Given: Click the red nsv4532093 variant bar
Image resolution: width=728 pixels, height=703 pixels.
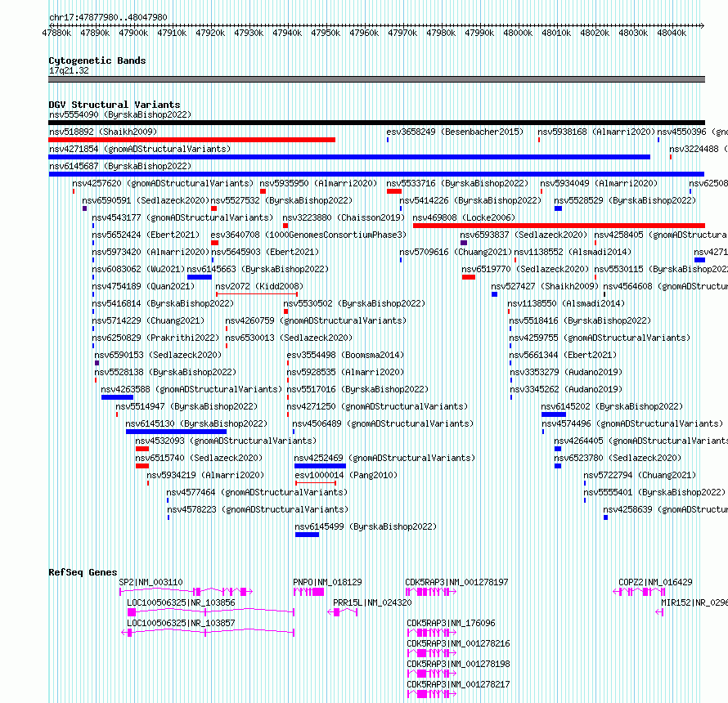Looking at the screenshot, I should point(142,449).
